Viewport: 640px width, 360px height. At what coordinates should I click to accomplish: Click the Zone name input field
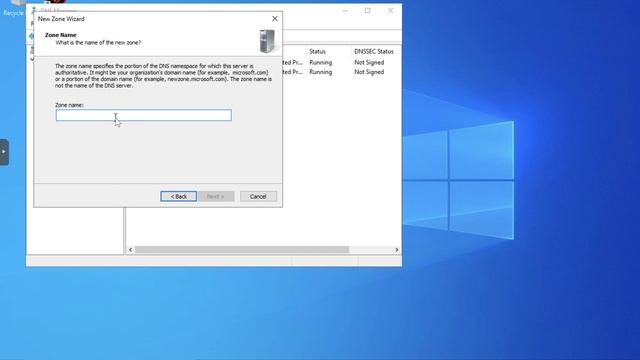144,115
